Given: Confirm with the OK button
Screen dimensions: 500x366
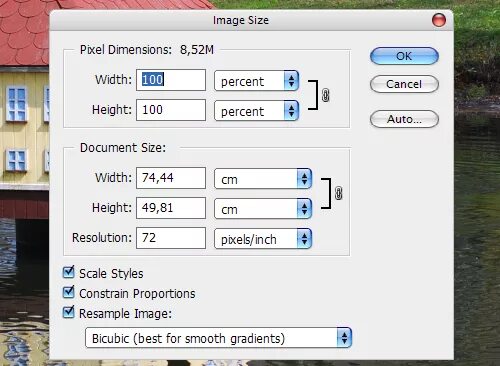Looking at the screenshot, I should tap(404, 56).
